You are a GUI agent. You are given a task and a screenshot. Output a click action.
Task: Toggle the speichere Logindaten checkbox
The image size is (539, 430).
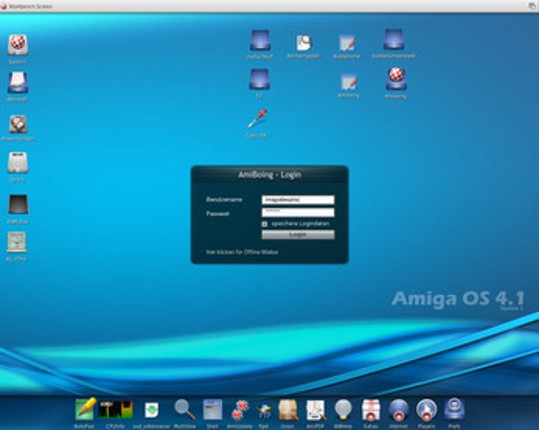[x=264, y=224]
